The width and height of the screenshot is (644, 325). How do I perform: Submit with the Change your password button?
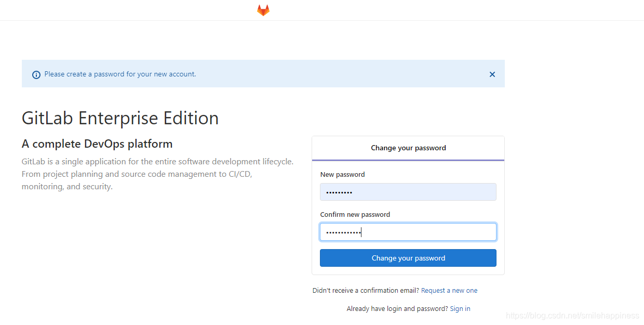point(408,258)
